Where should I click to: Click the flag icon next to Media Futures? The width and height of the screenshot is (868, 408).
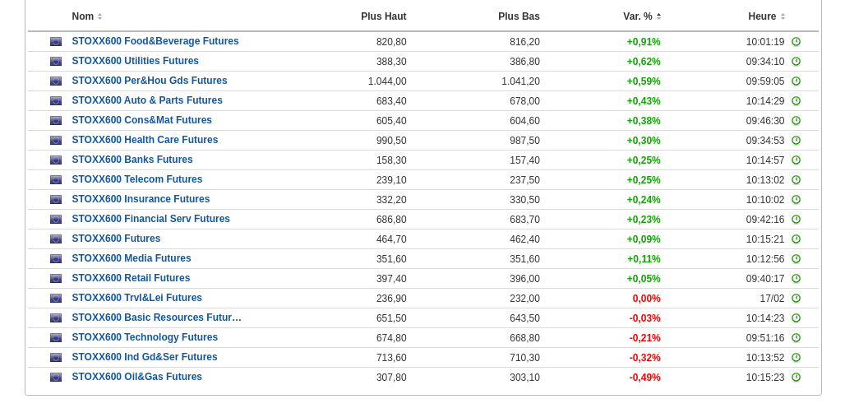[56, 259]
